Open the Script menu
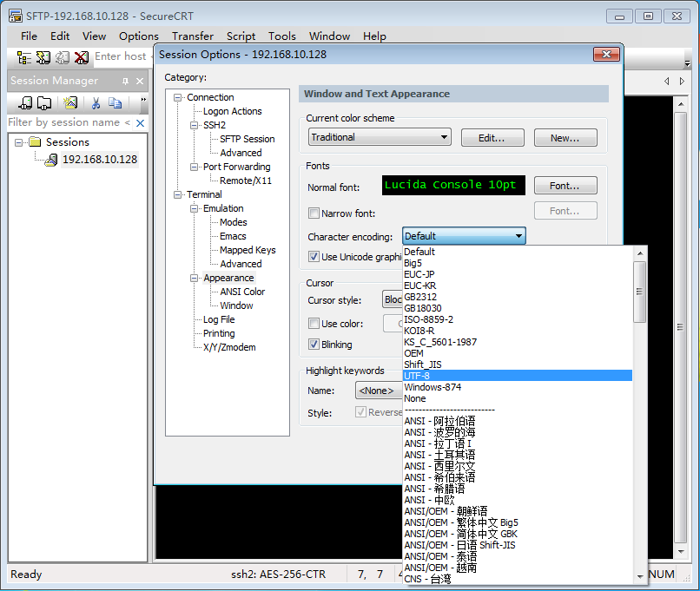 coord(241,36)
